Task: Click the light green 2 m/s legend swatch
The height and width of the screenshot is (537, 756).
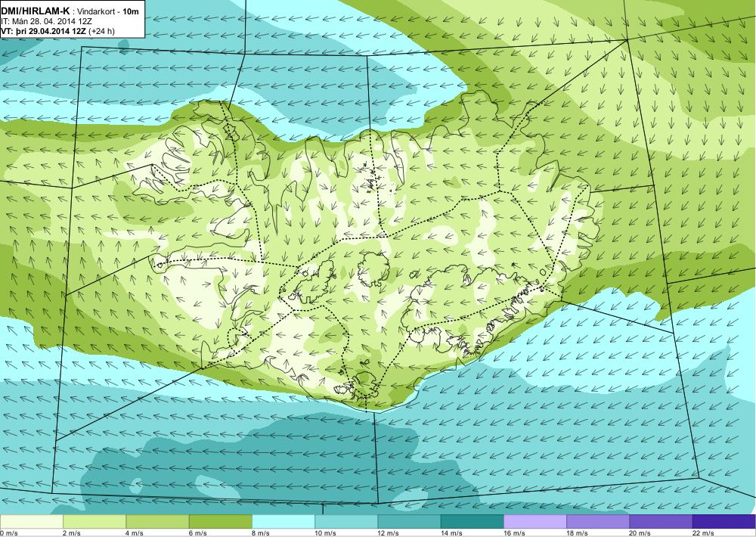Action: click(x=94, y=521)
